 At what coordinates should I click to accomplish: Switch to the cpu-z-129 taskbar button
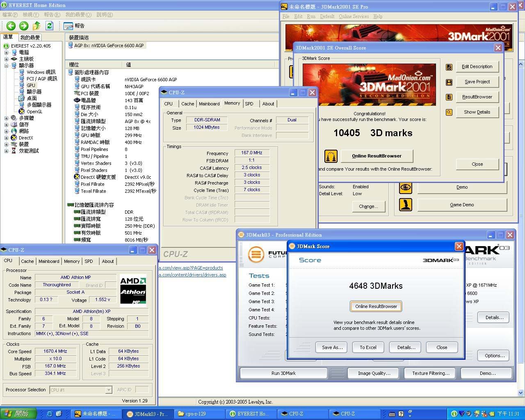[x=199, y=414]
